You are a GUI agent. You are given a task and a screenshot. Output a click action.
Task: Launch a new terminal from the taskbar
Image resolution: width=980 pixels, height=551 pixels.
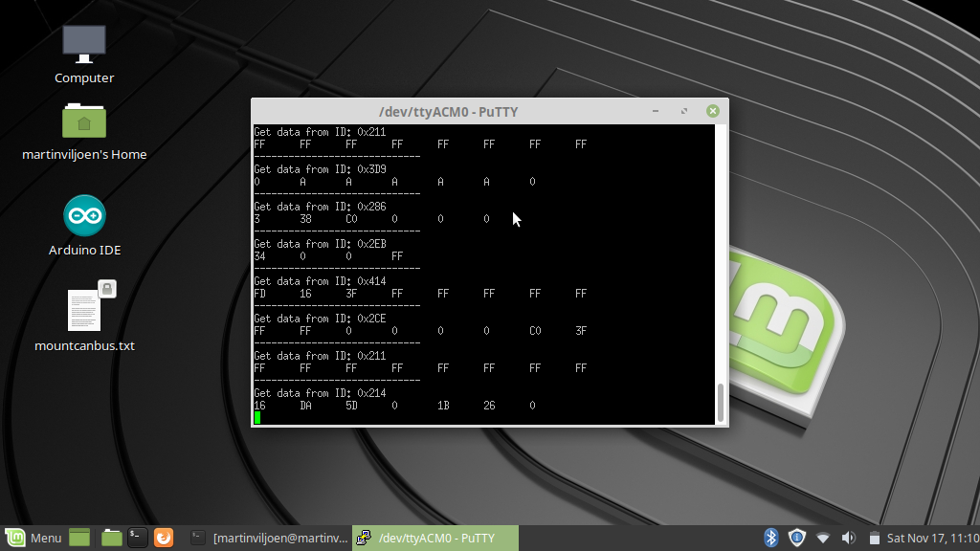(x=137, y=538)
